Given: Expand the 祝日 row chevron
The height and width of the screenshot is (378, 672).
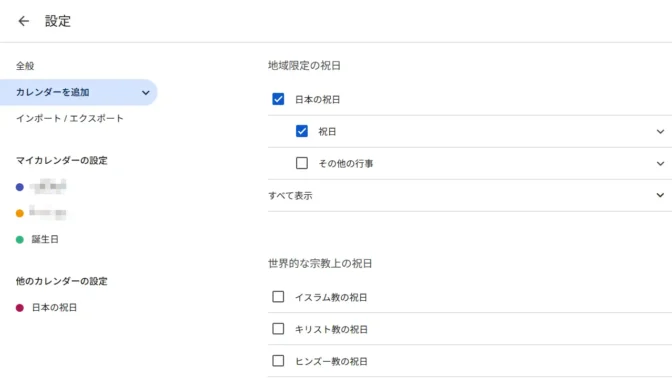Looking at the screenshot, I should point(660,132).
